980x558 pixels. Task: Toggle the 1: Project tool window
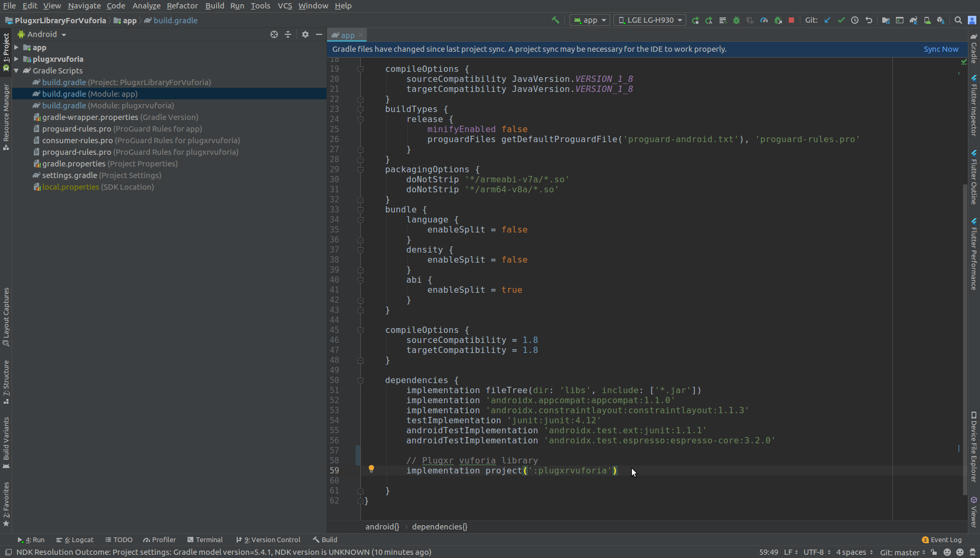tap(6, 51)
